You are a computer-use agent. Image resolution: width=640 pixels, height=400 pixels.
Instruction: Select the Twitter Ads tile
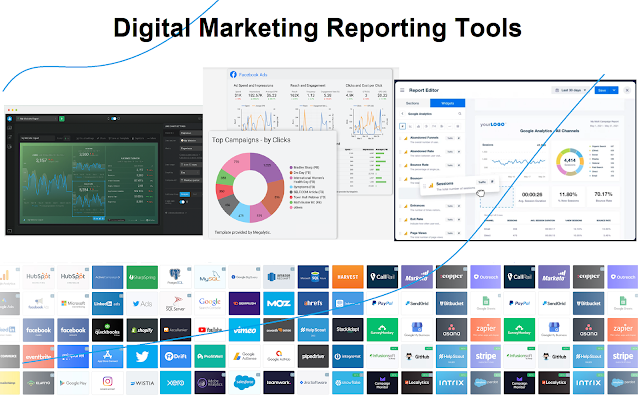click(x=142, y=303)
